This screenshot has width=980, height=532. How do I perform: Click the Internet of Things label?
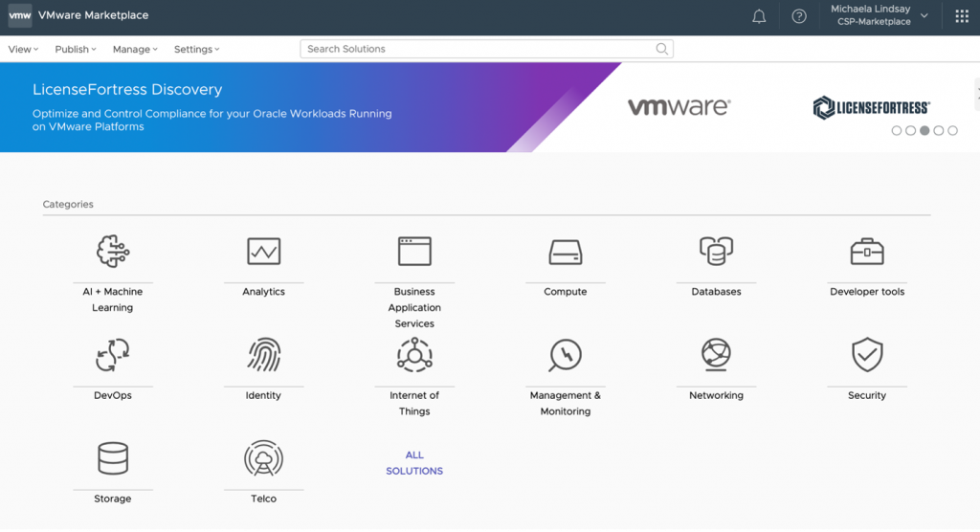[x=414, y=403]
